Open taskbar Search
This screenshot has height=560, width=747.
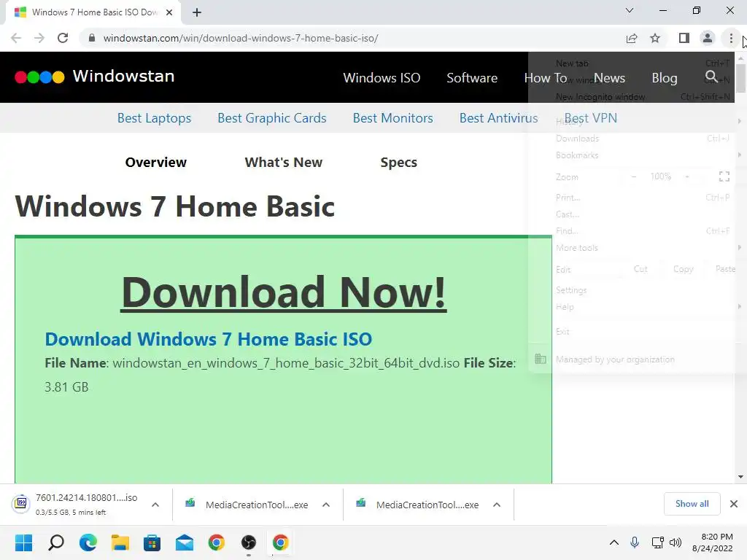(x=56, y=542)
